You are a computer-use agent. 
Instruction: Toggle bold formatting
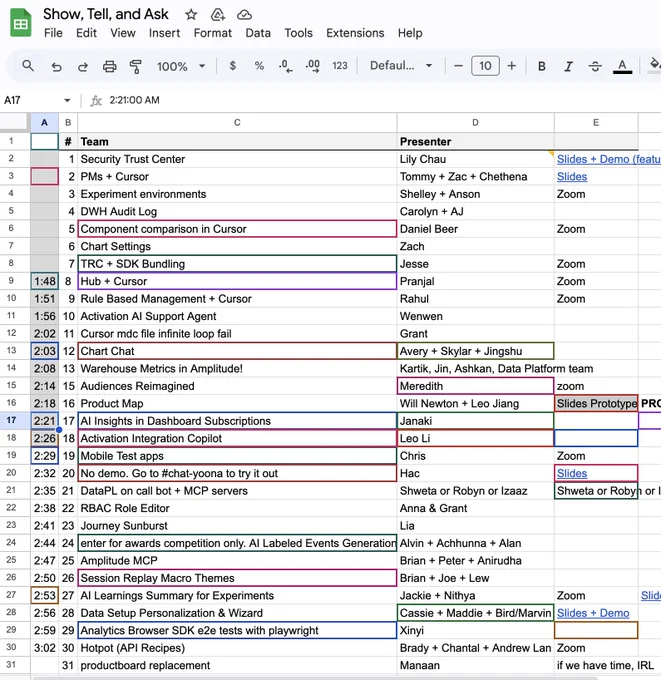542,66
